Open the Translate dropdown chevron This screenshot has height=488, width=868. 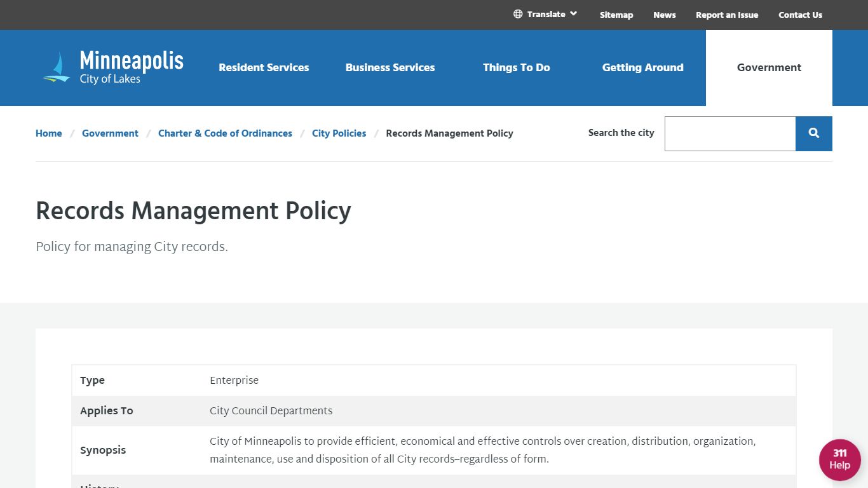coord(573,13)
